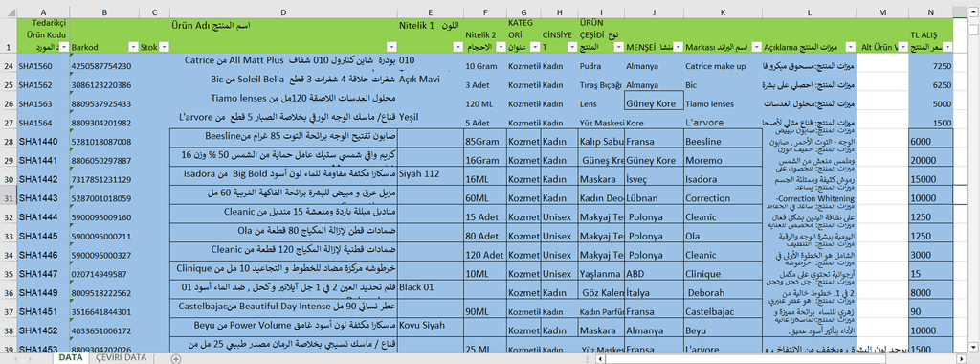This screenshot has width=980, height=364.
Task: Add a new sheet with plus icon
Action: (x=176, y=358)
